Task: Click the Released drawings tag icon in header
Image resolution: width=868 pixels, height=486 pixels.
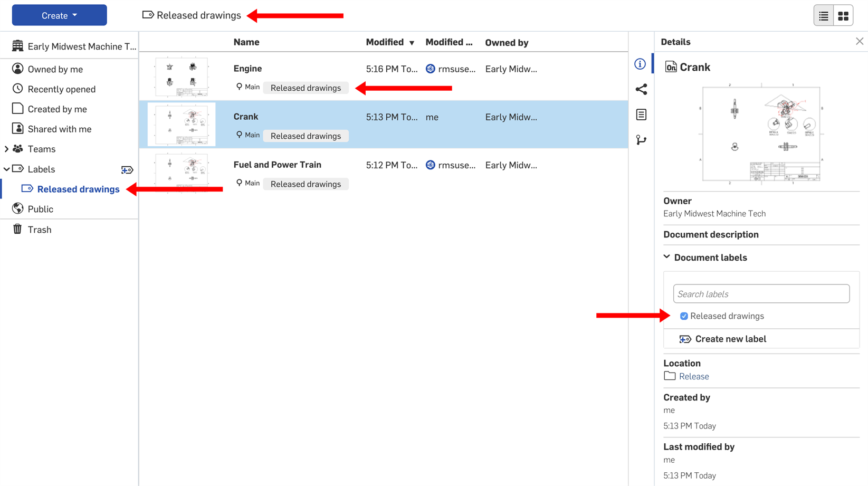Action: click(x=148, y=15)
